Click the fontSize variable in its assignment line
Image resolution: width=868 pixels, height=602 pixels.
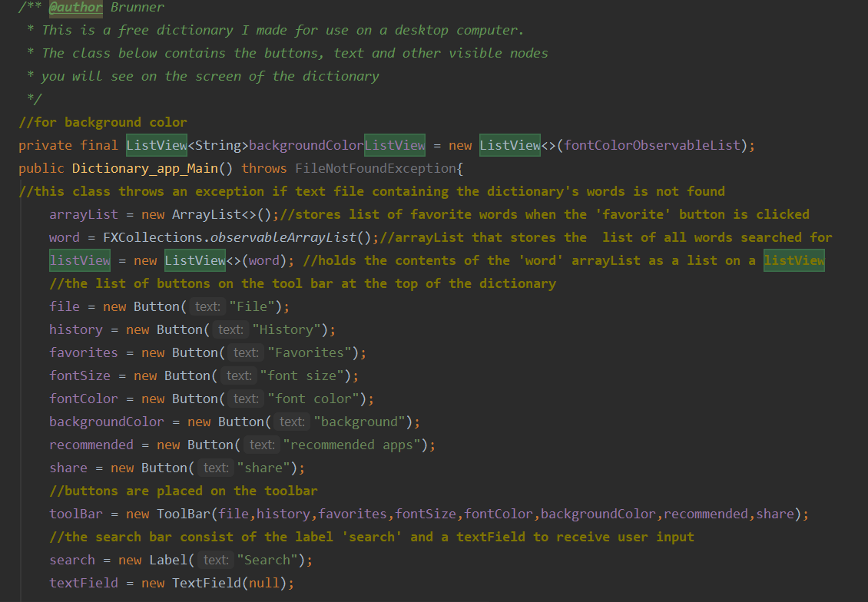point(80,375)
